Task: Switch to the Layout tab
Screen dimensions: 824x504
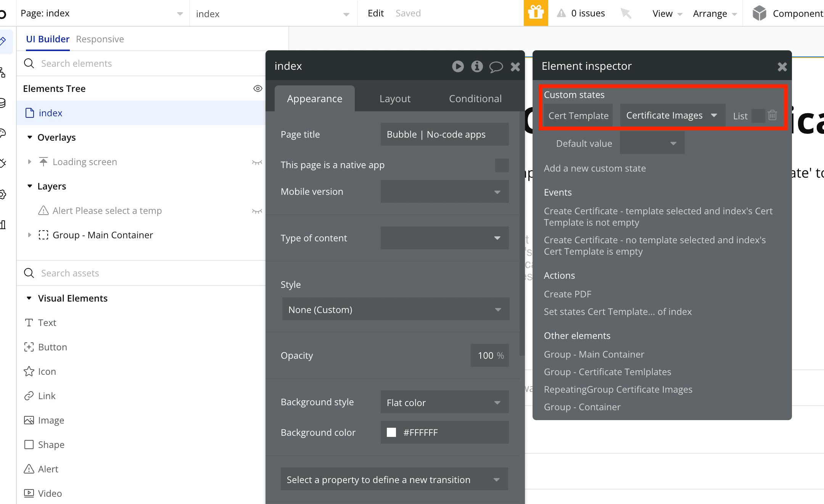Action: pyautogui.click(x=395, y=99)
